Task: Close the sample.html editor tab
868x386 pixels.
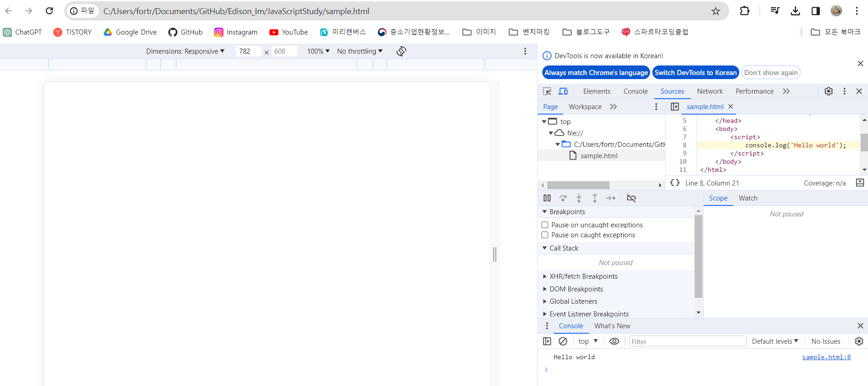Action: pos(731,106)
